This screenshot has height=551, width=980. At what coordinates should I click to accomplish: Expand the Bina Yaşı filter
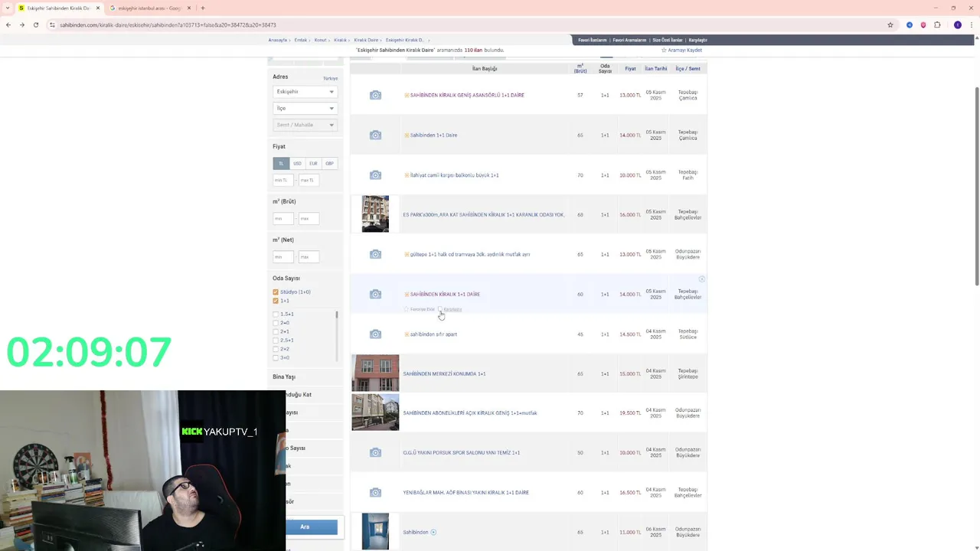point(284,377)
